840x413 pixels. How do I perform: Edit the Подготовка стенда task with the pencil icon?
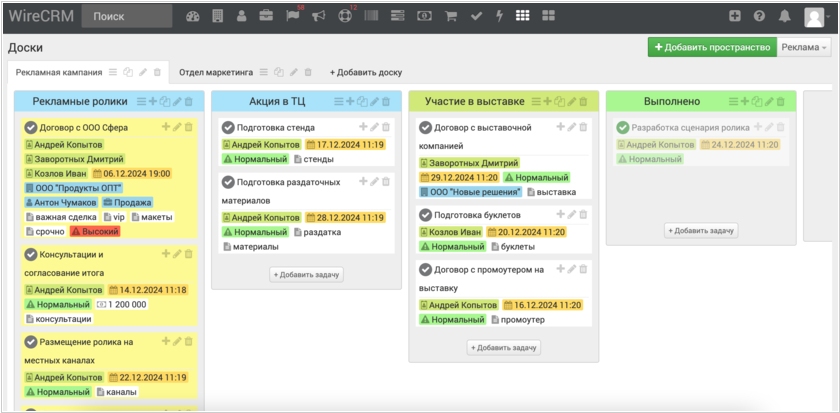tap(374, 127)
